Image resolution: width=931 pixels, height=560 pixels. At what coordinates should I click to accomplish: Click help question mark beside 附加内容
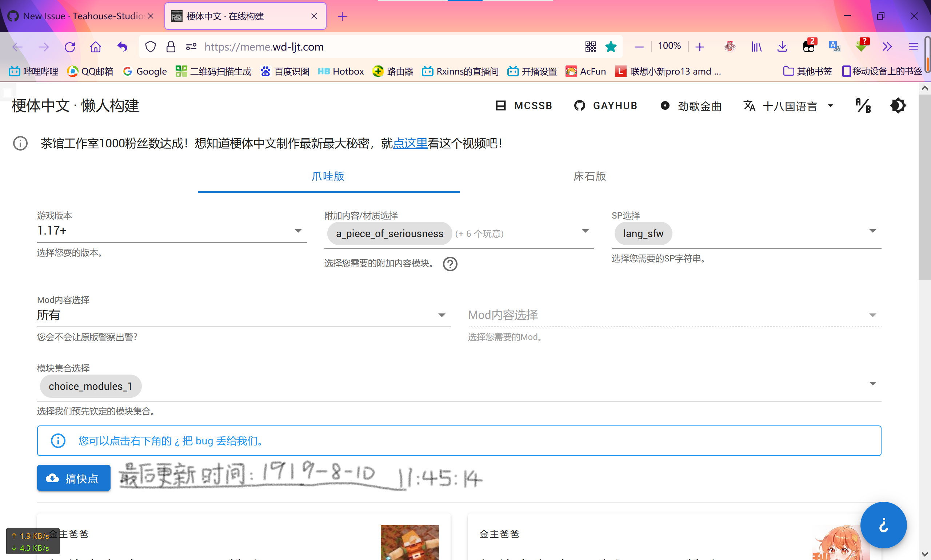coord(450,264)
